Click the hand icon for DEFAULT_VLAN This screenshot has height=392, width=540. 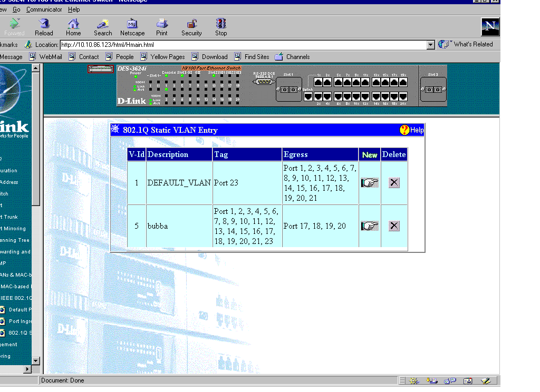(369, 183)
